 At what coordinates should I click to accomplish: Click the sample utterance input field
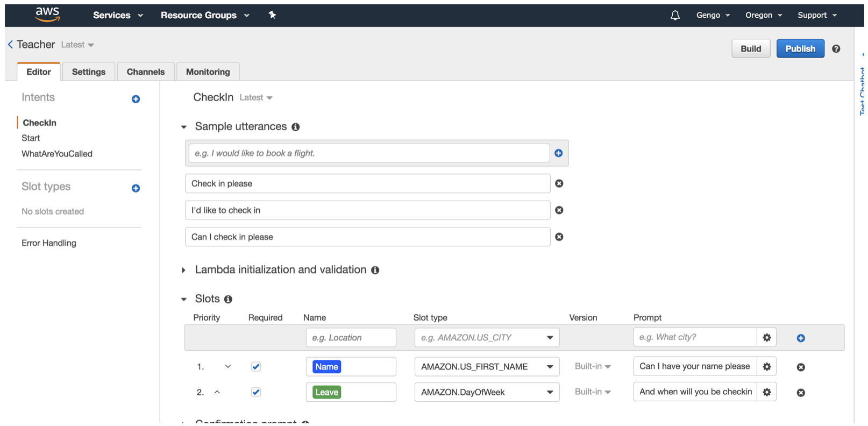[368, 153]
